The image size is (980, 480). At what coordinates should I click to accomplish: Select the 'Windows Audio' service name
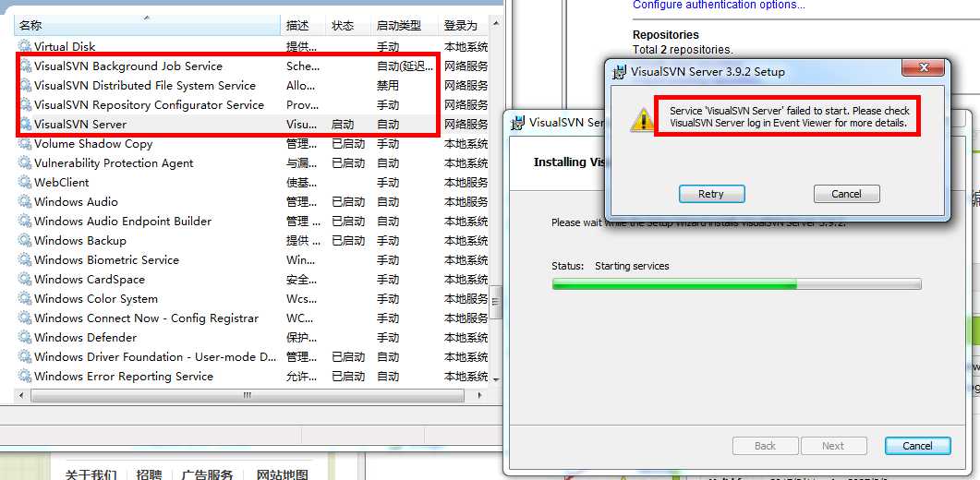pos(77,201)
